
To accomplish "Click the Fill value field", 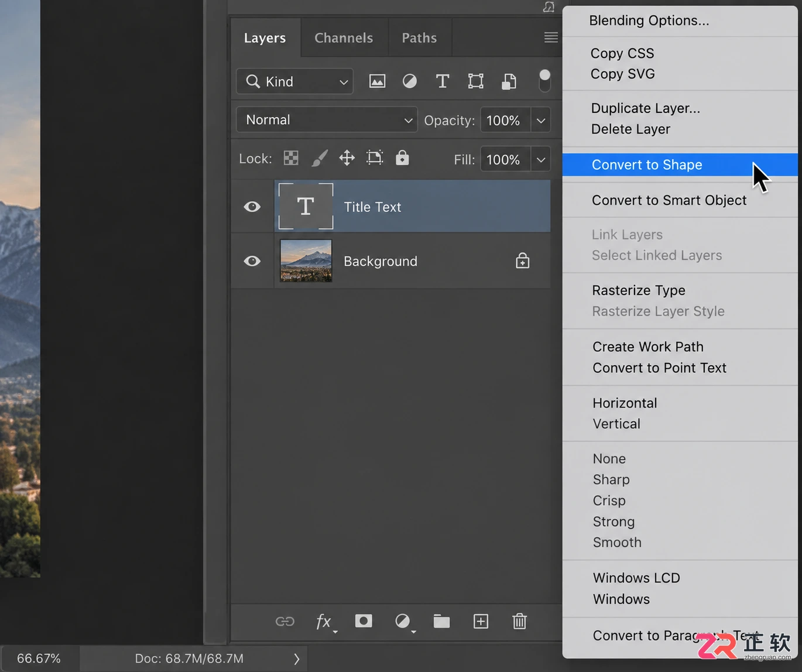I will [x=505, y=159].
